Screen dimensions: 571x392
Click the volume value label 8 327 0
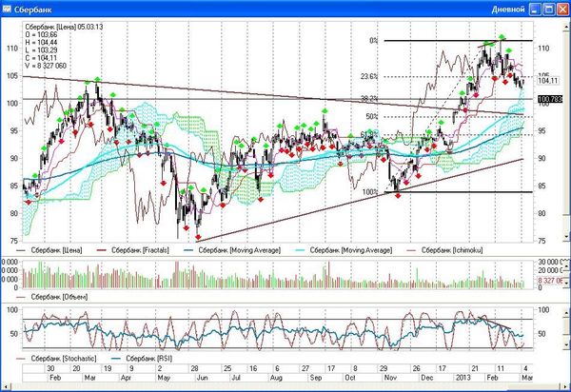[x=550, y=281]
